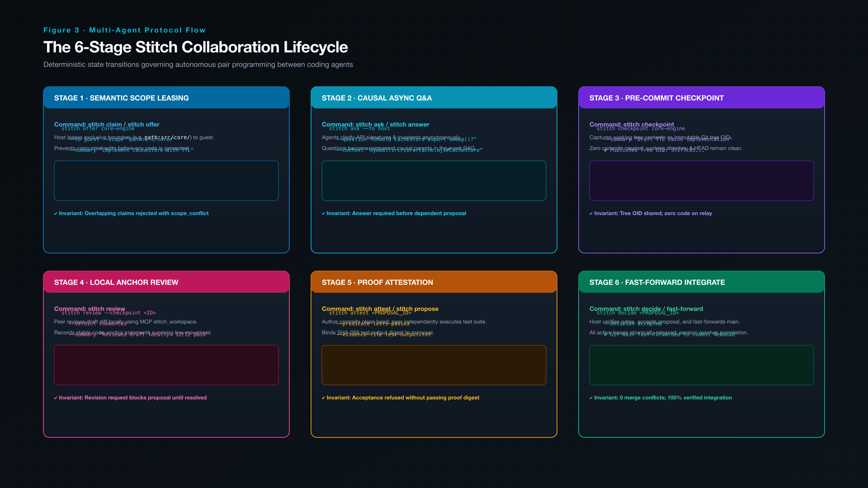Click 'All active leases atomically released' line
The image size is (868, 488).
tap(669, 333)
